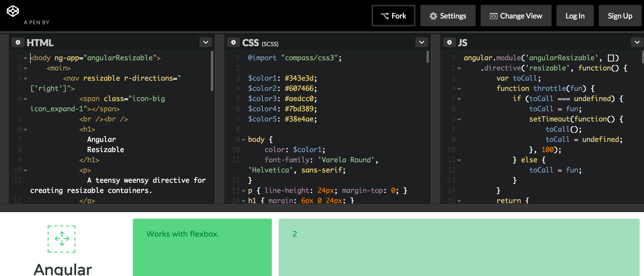Click the JS panel title
The height and width of the screenshot is (276, 644).
click(x=463, y=43)
